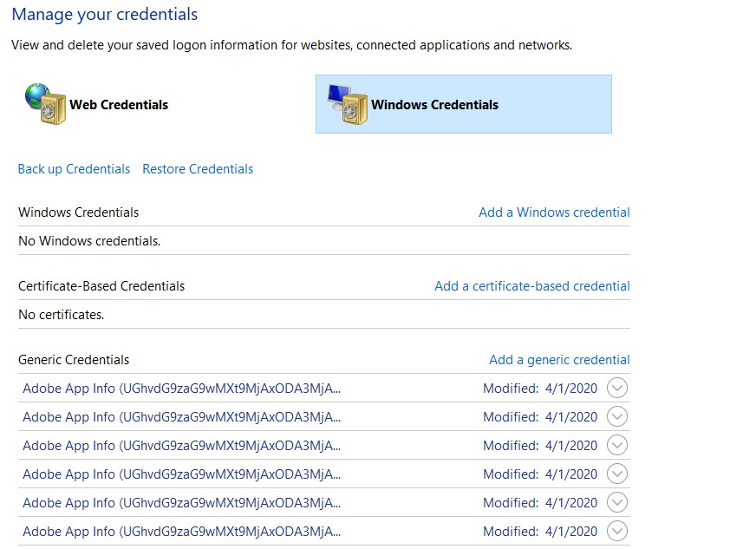The image size is (756, 549).
Task: Expand the fifth Adobe App Info chevron
Action: 617,503
